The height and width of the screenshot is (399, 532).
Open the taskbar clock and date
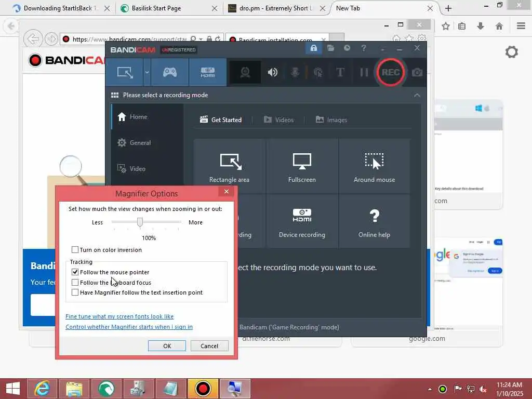(510, 389)
